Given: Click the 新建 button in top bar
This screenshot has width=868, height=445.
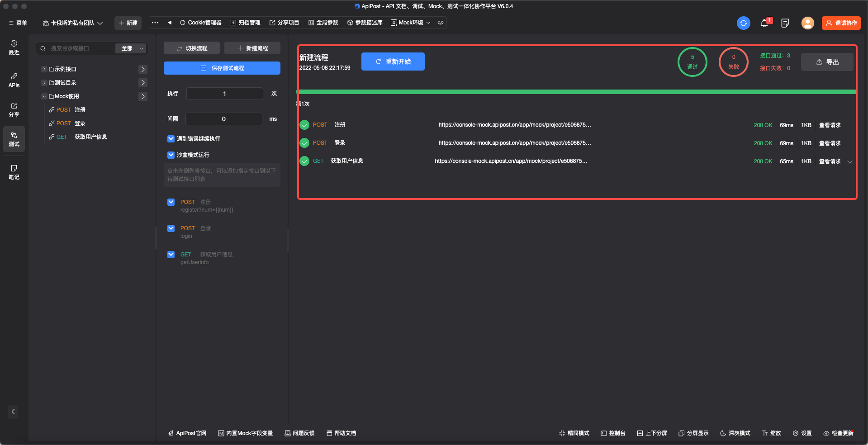Looking at the screenshot, I should point(128,23).
